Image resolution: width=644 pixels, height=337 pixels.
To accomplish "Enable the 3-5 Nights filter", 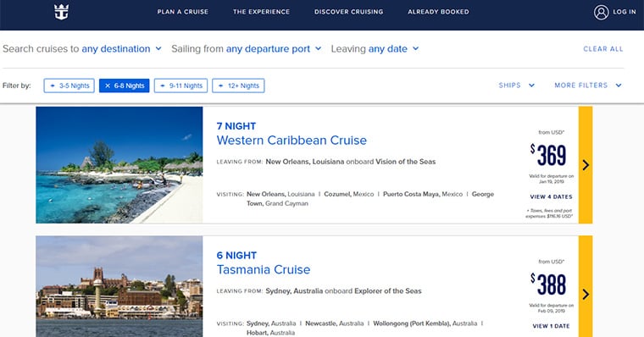I will tap(69, 86).
